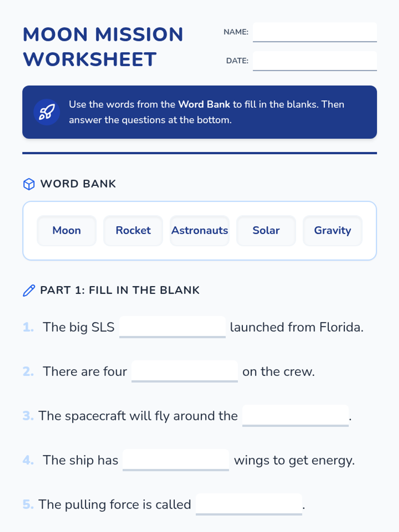This screenshot has height=532, width=399.
Task: Select the Rocket word chip
Action: coord(133,230)
